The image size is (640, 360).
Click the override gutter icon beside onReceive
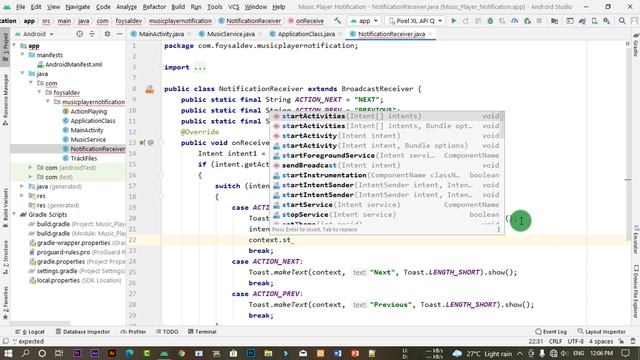click(142, 142)
